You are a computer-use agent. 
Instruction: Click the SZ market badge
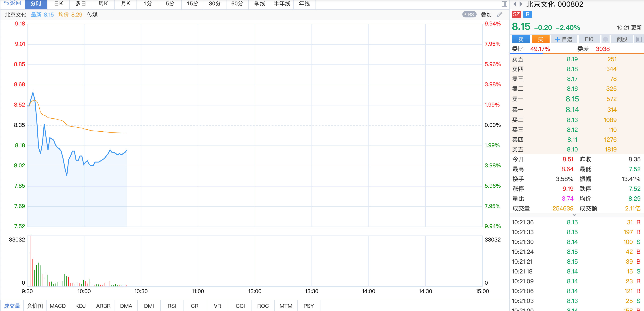point(516,15)
